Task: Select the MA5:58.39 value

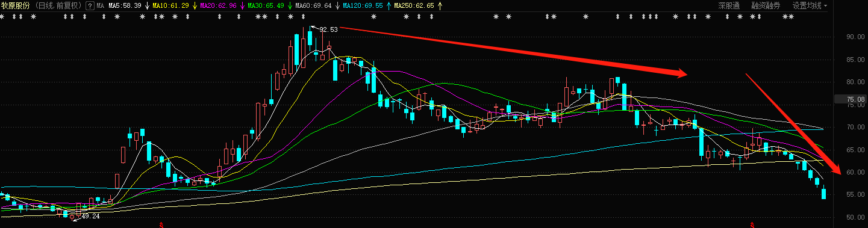Action: point(125,5)
